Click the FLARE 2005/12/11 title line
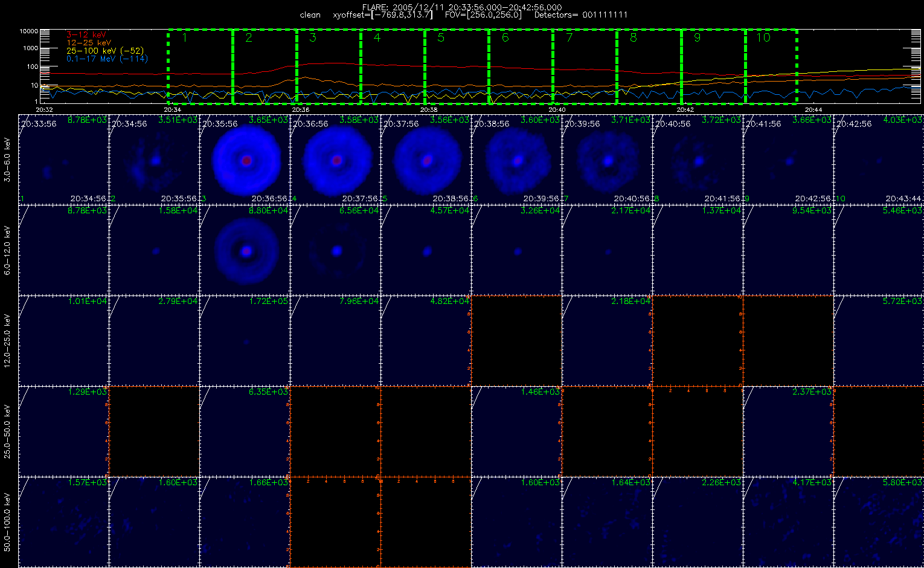 coord(461,7)
